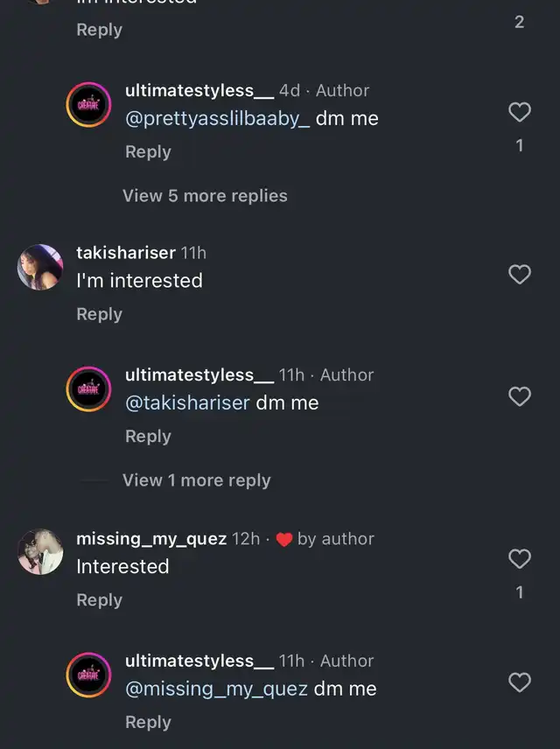560x749 pixels.
Task: Like the "@missing_my_quez dm me" reply
Action: [520, 682]
